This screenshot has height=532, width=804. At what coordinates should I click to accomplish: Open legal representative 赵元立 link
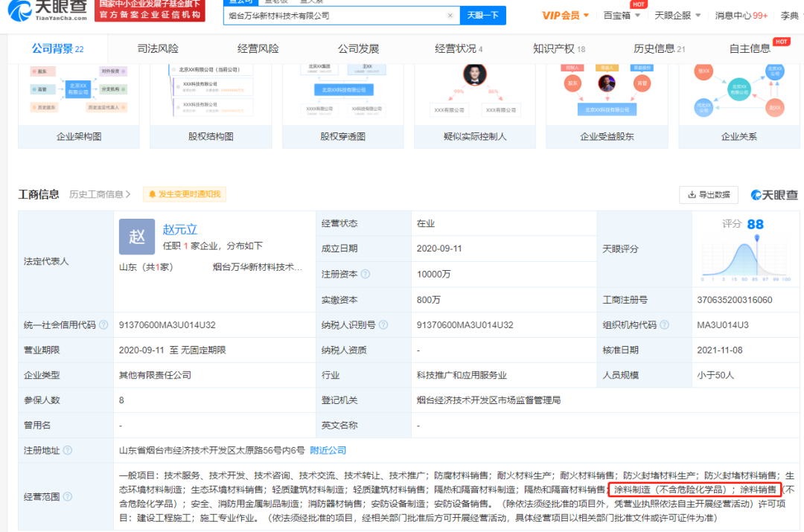(180, 230)
